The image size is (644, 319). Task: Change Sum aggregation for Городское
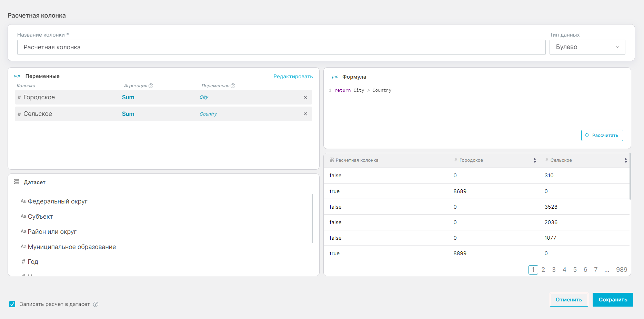(128, 97)
